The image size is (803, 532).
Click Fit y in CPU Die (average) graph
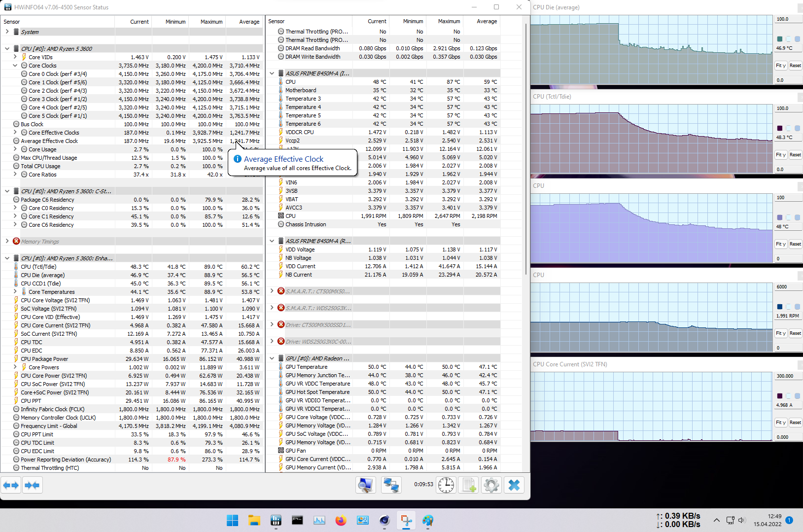[x=781, y=66]
